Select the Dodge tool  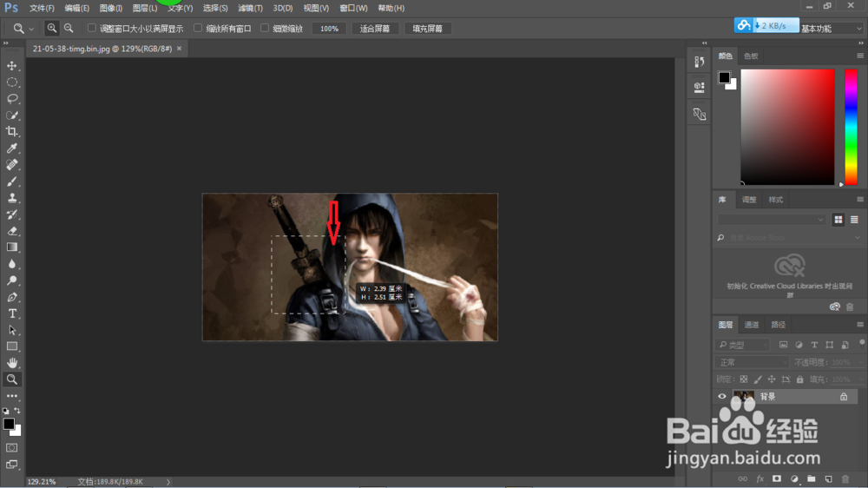[x=11, y=280]
